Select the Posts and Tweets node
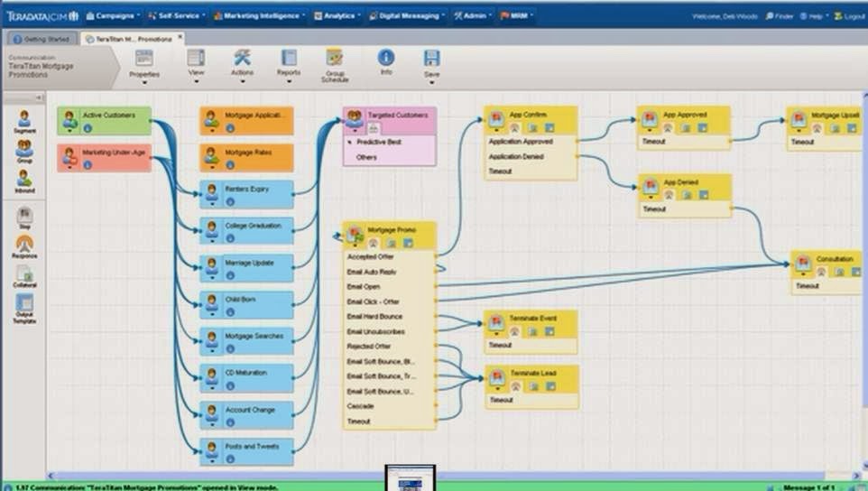Image resolution: width=868 pixels, height=491 pixels. coord(246,451)
